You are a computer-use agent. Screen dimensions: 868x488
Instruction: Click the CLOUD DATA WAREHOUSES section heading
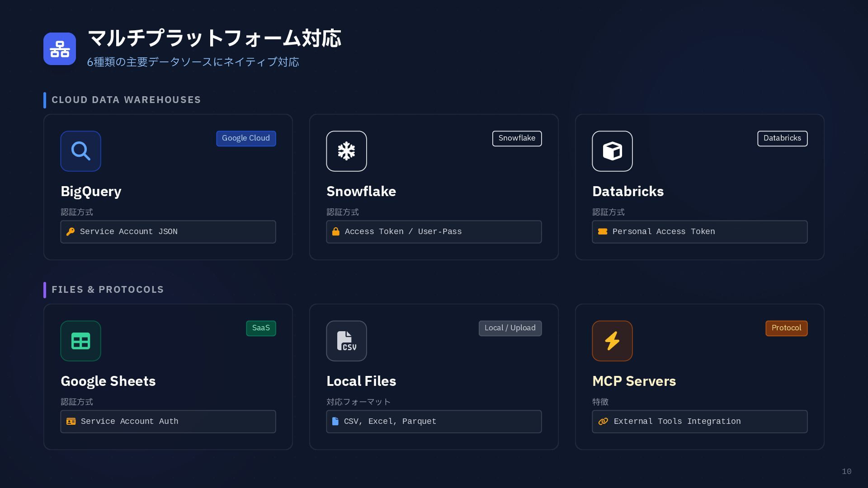pos(126,100)
